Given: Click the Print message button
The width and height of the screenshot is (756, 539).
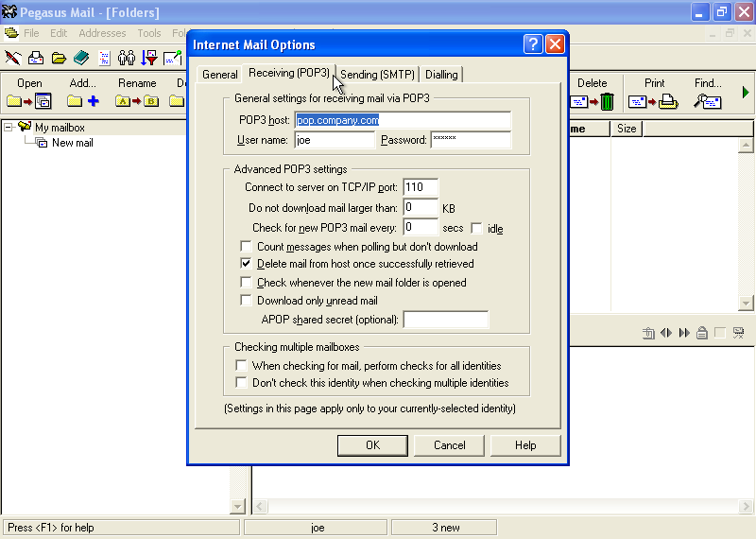Looking at the screenshot, I should 654,93.
